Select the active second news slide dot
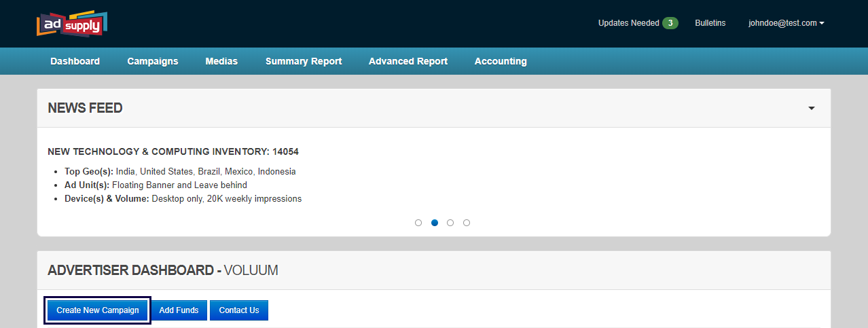 pyautogui.click(x=435, y=223)
